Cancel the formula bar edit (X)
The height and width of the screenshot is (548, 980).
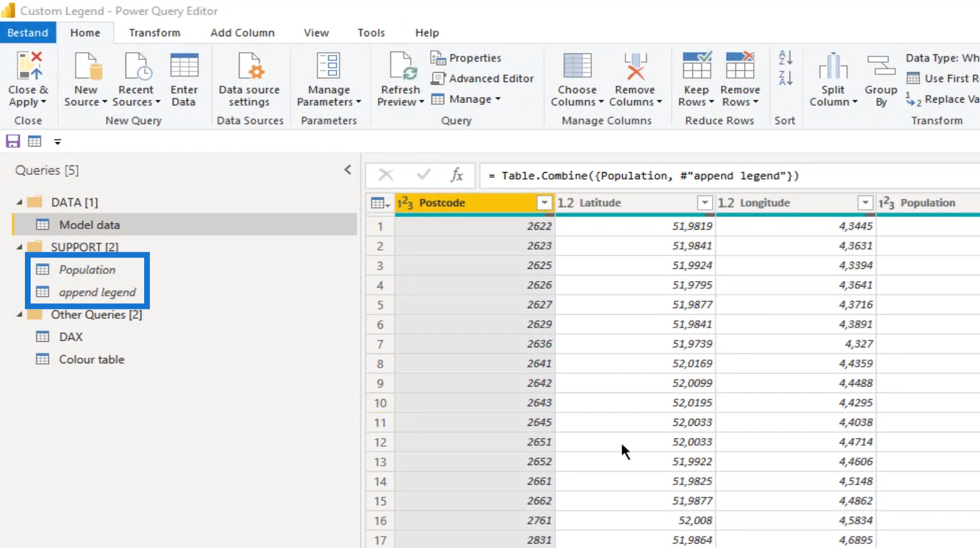pos(386,175)
